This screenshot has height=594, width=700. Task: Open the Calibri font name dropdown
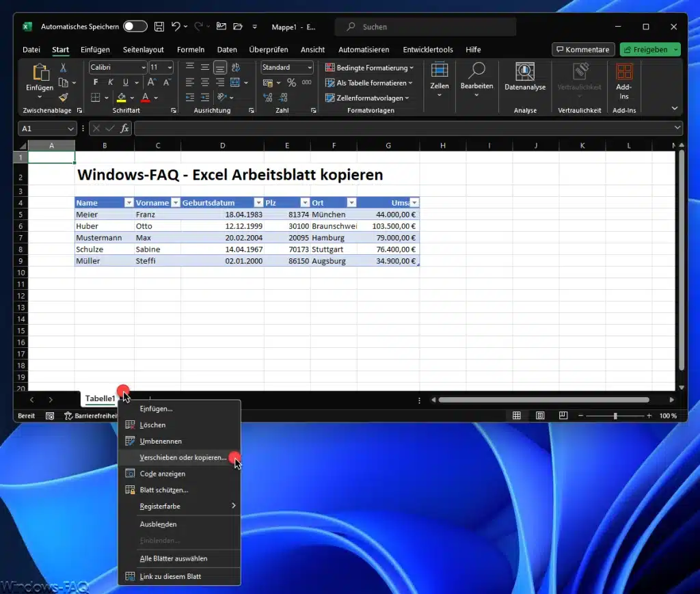click(x=144, y=68)
